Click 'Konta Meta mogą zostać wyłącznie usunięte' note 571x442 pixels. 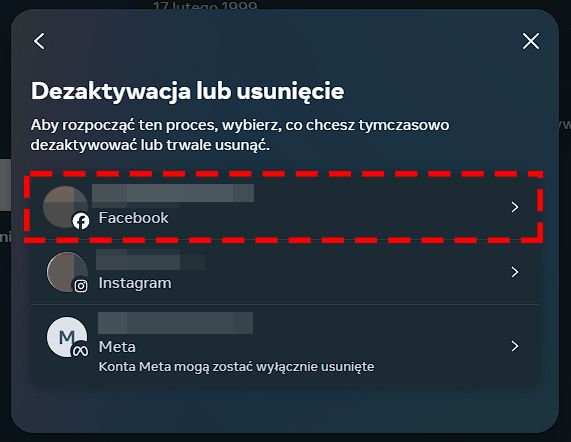(236, 367)
